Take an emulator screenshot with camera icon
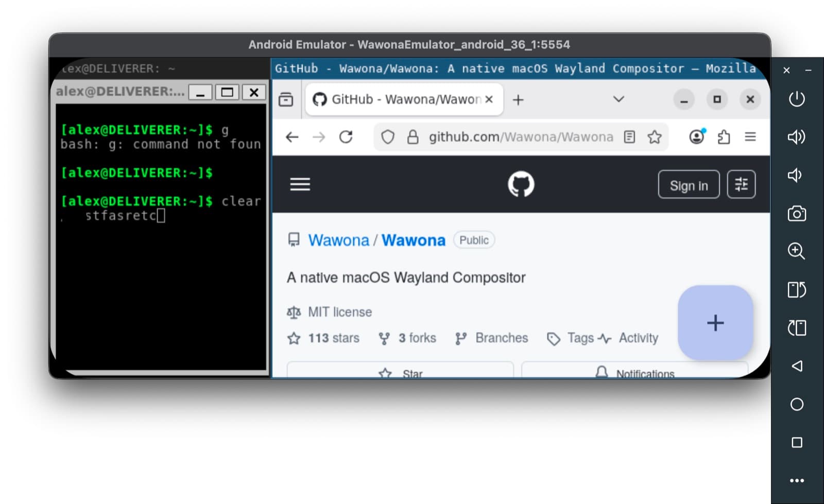This screenshot has height=504, width=824. 797,213
